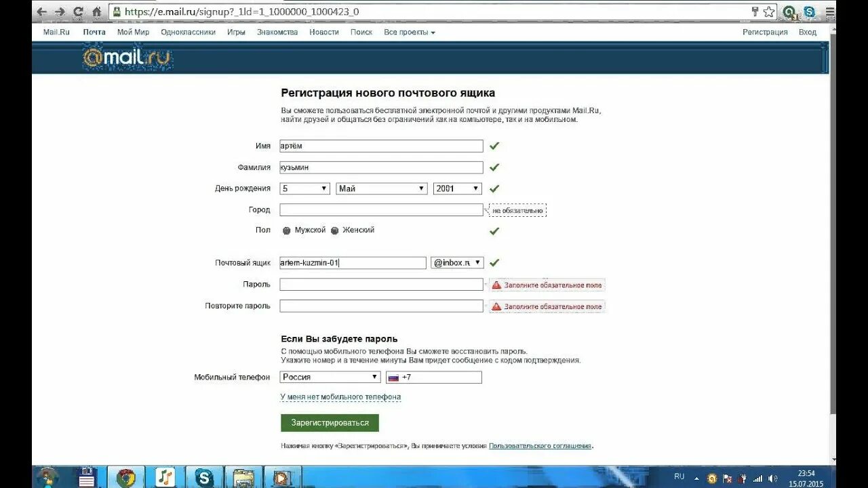Open the Skype browser extension icon

(x=810, y=12)
